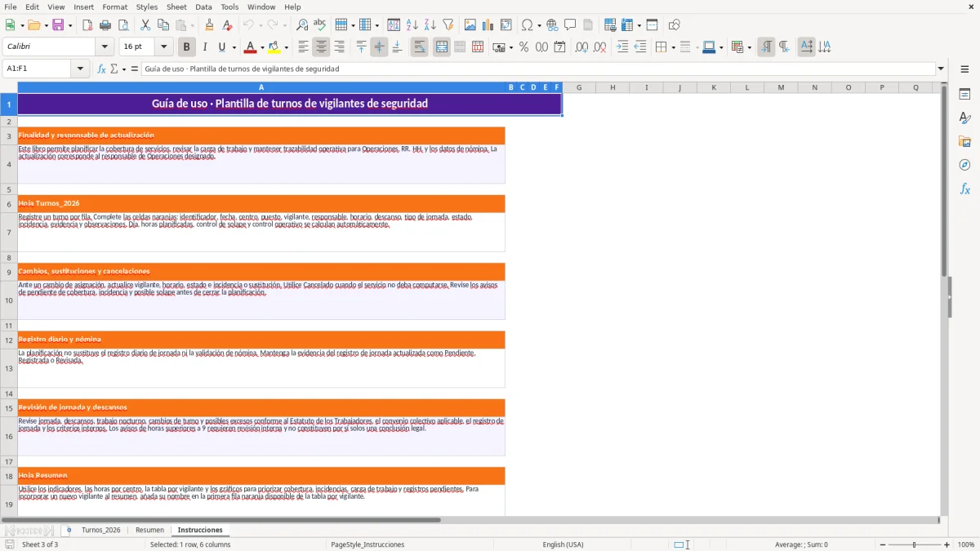This screenshot has width=980, height=551.
Task: Open the sidebar Navigator
Action: coord(964,165)
